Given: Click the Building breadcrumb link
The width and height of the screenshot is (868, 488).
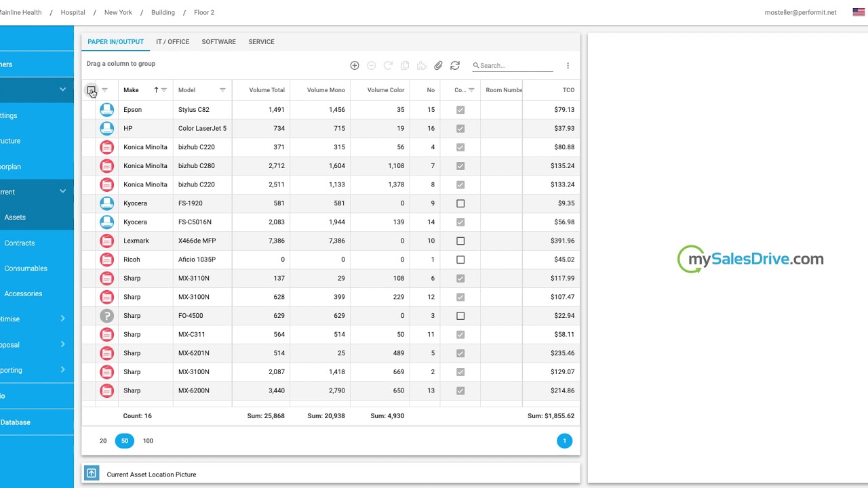Looking at the screenshot, I should (x=163, y=12).
